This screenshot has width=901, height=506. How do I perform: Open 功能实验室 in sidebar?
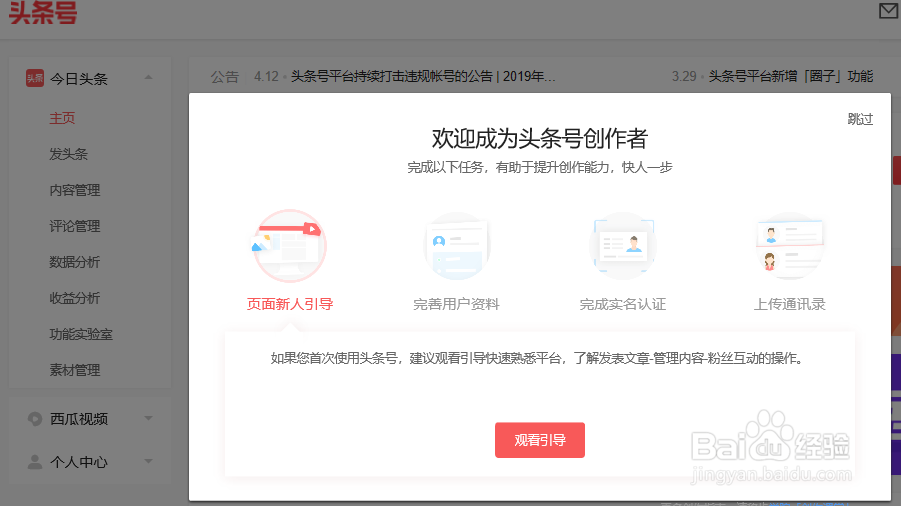tap(81, 334)
